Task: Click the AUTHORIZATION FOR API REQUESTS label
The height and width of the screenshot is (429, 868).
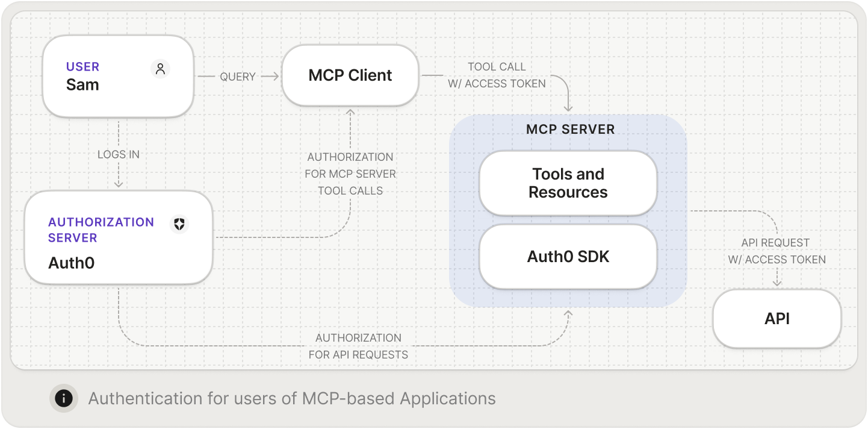Action: pos(358,346)
